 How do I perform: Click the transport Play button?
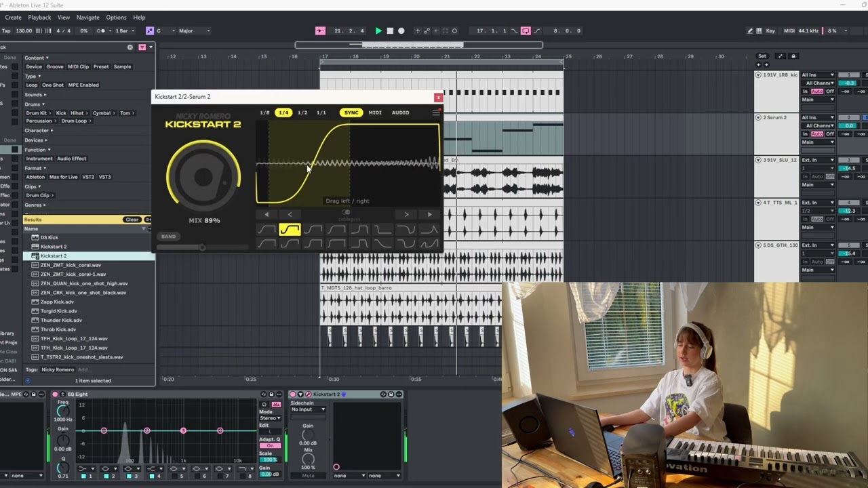(x=378, y=30)
